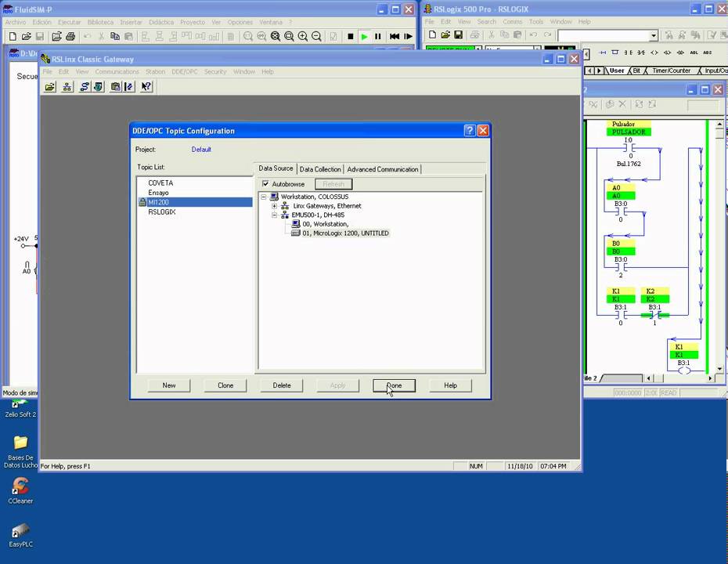Click print icon in FluidSIM toolbar
This screenshot has height=564, width=728.
click(x=70, y=36)
